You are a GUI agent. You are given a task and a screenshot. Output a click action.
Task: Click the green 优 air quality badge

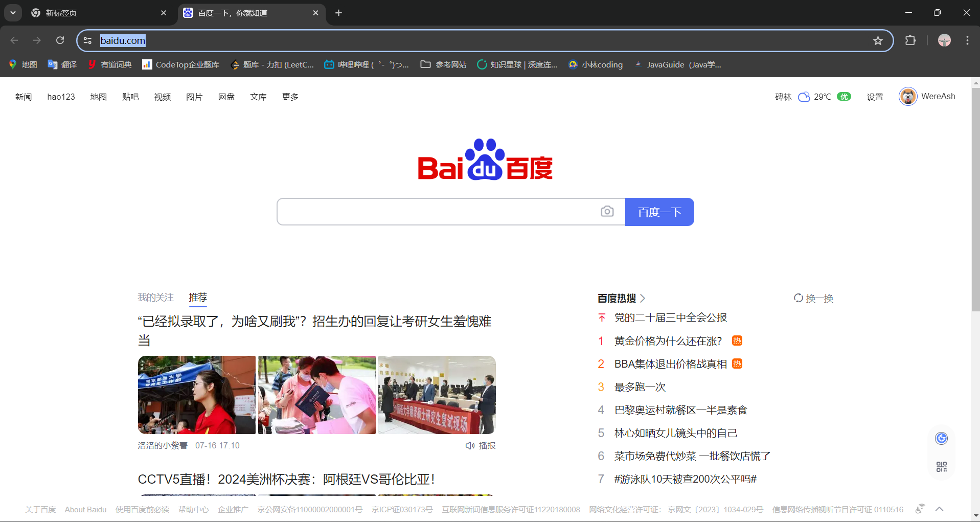coord(844,97)
